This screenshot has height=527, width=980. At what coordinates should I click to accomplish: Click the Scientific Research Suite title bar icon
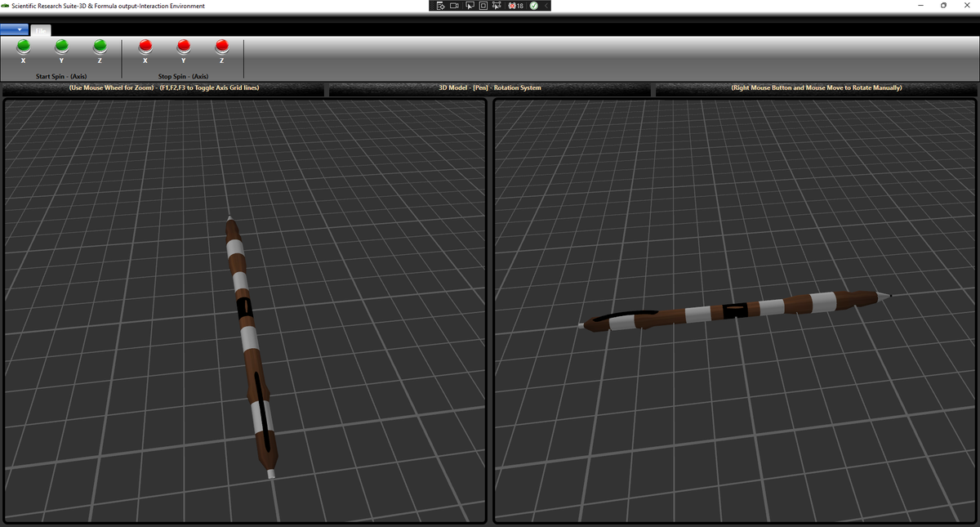pos(7,6)
